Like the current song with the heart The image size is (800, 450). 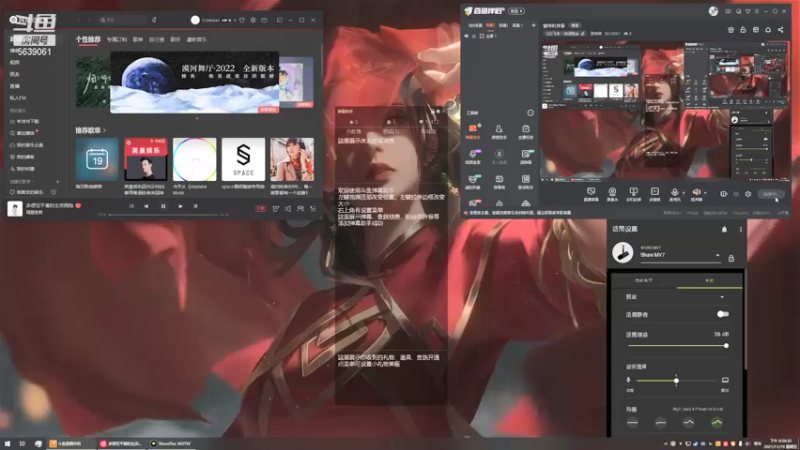tap(78, 206)
